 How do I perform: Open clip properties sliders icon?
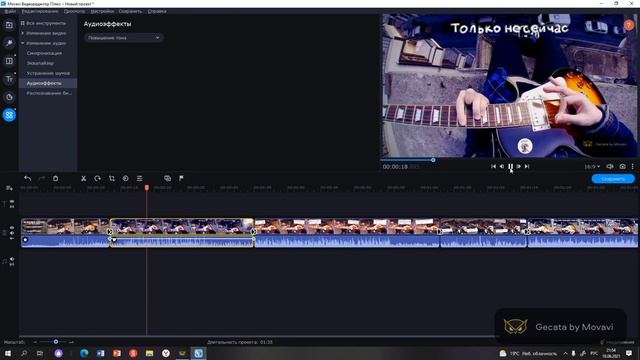tap(140, 178)
